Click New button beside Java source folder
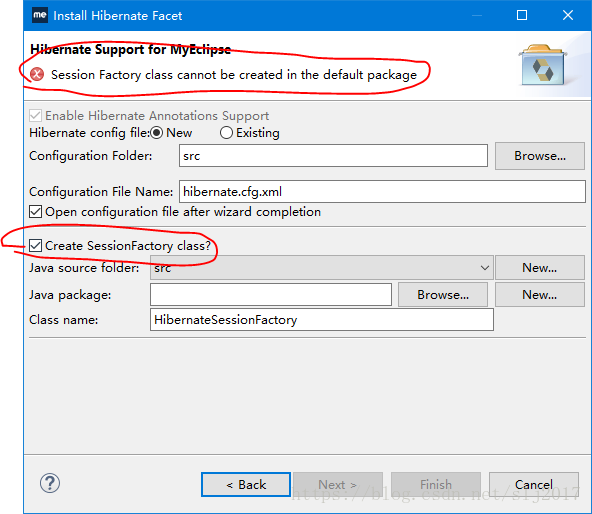 pos(540,268)
